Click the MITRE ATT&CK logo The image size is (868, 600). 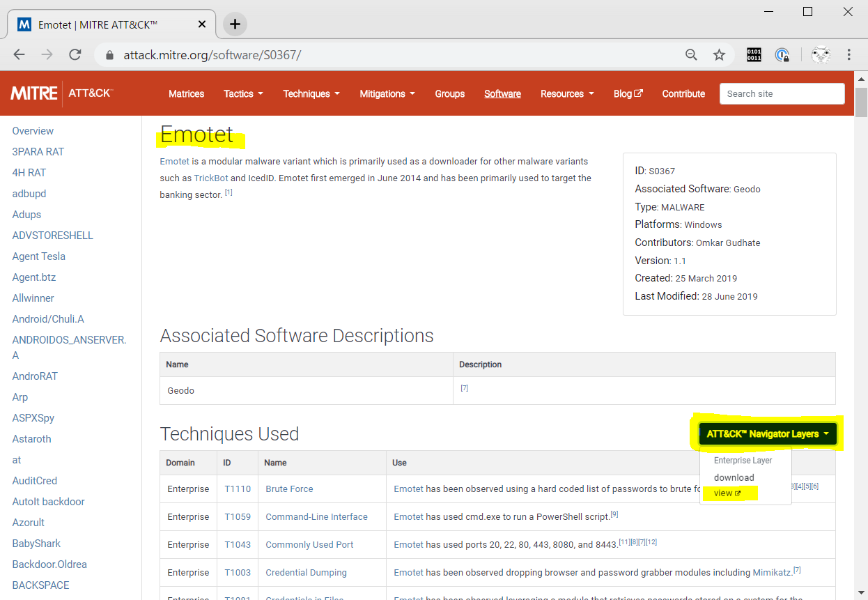(x=61, y=93)
